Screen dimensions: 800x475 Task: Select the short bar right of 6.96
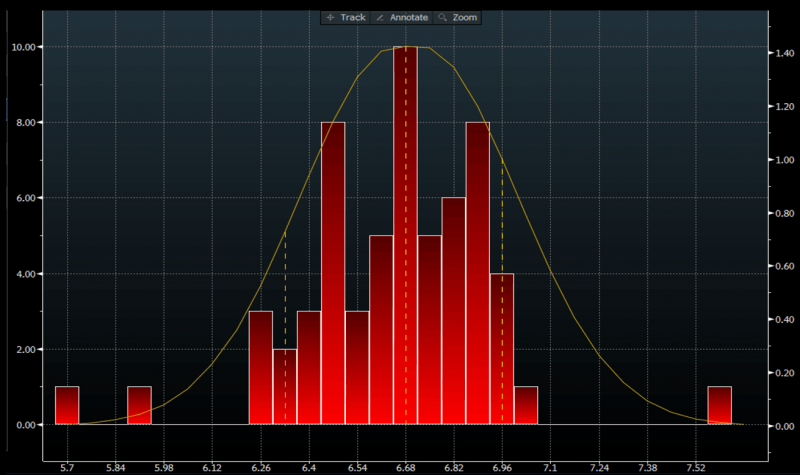pyautogui.click(x=526, y=405)
